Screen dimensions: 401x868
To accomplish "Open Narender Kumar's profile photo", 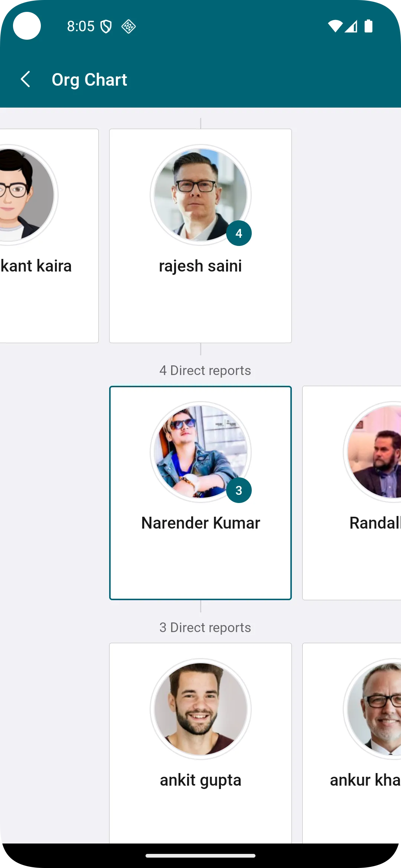I will click(x=200, y=451).
